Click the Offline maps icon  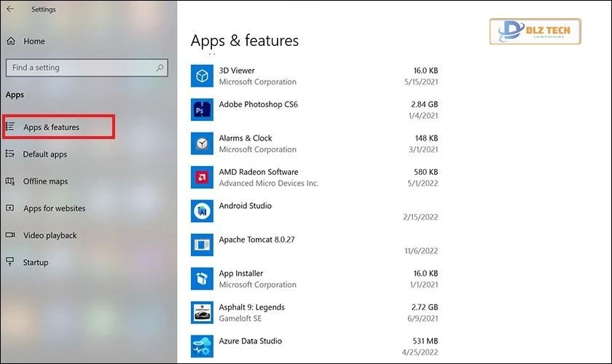point(10,181)
